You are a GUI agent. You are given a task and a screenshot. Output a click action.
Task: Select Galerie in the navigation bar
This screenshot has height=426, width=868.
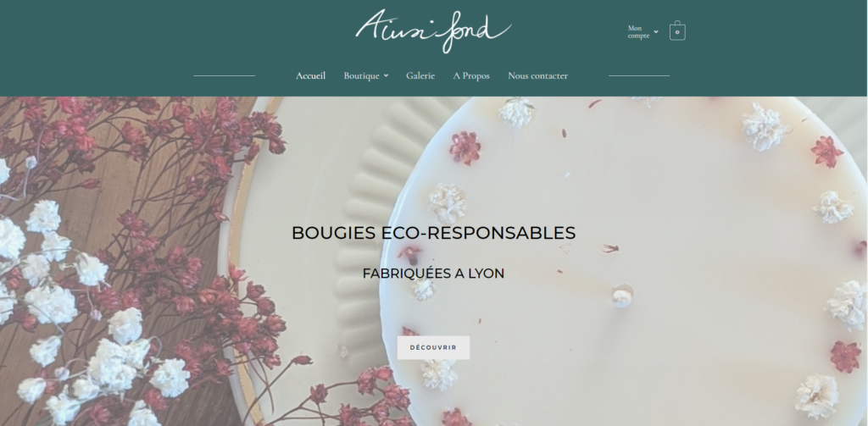420,75
